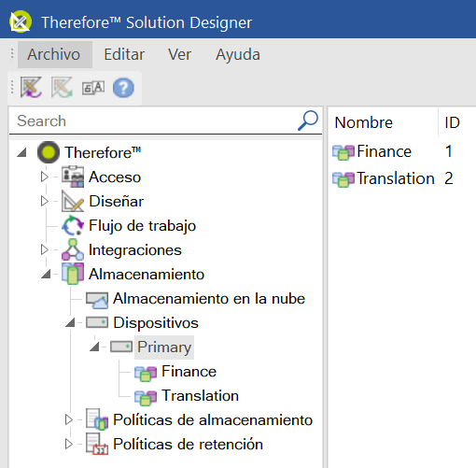Click the purple-arrow designer toolbar icon

pyautogui.click(x=31, y=88)
